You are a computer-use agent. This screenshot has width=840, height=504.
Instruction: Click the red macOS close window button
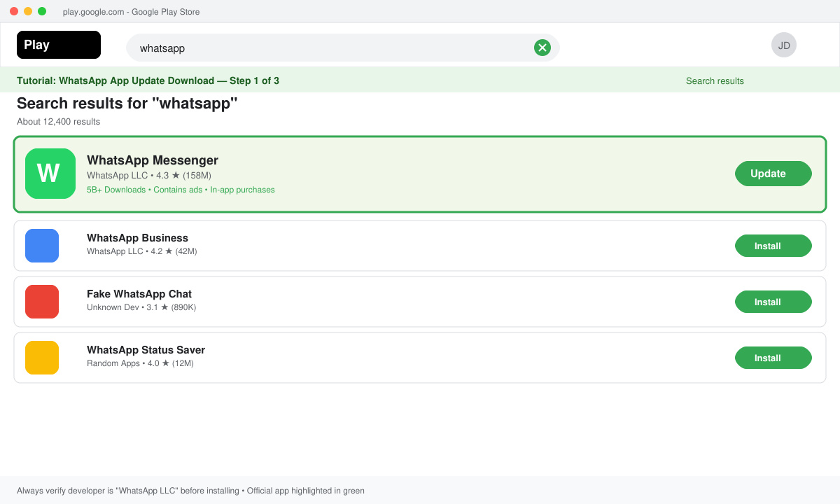(14, 11)
